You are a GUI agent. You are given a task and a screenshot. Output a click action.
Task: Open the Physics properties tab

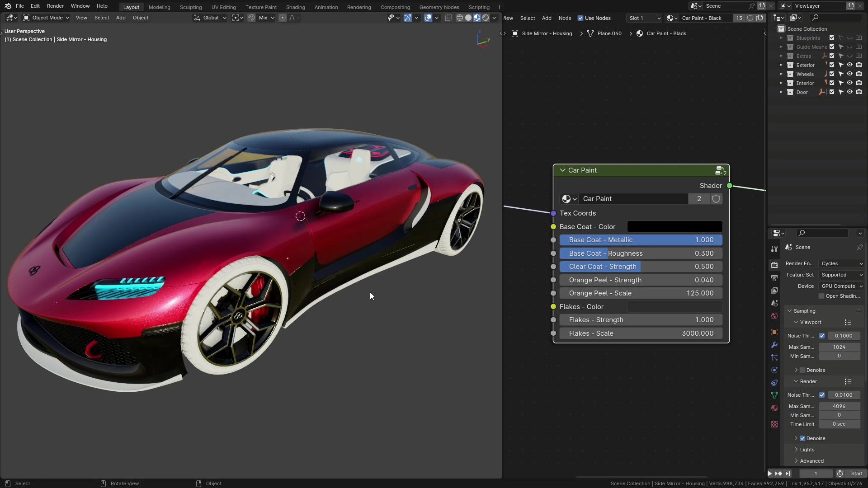774,370
